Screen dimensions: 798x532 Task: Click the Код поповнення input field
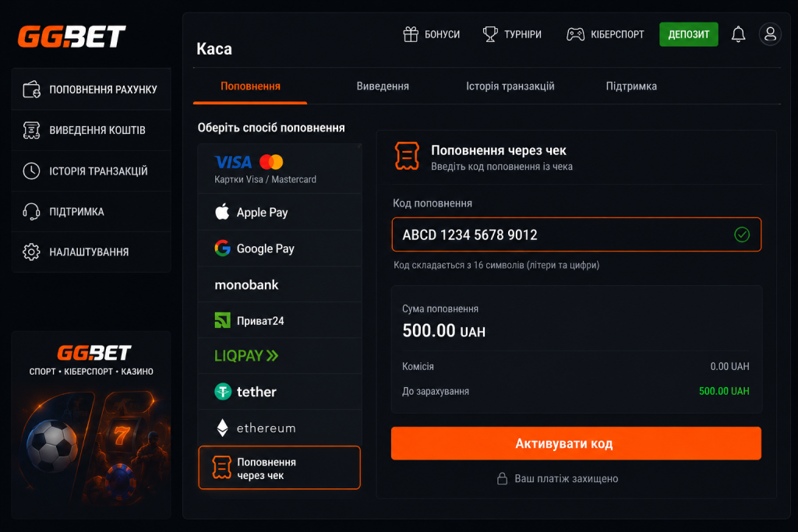pyautogui.click(x=576, y=234)
